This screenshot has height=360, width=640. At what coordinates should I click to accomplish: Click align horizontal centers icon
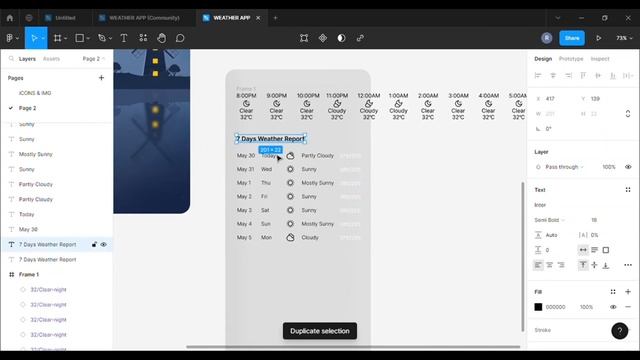click(553, 76)
